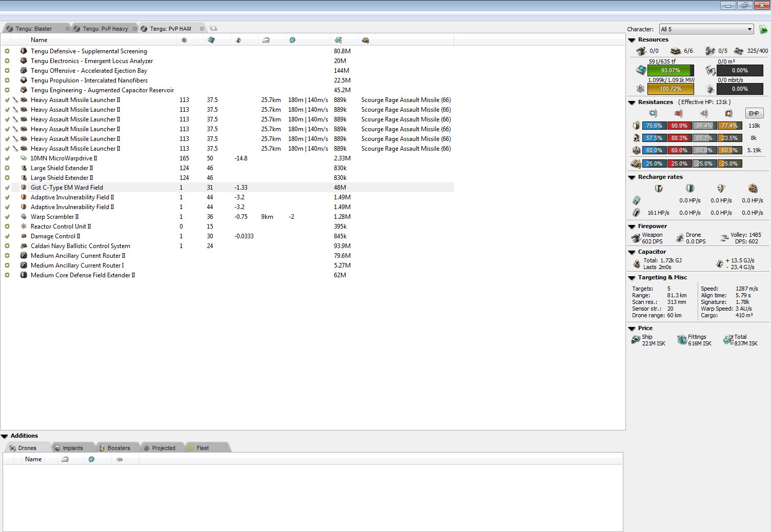The width and height of the screenshot is (771, 532).
Task: Sort by the powergrid column header icon
Action: [x=184, y=40]
